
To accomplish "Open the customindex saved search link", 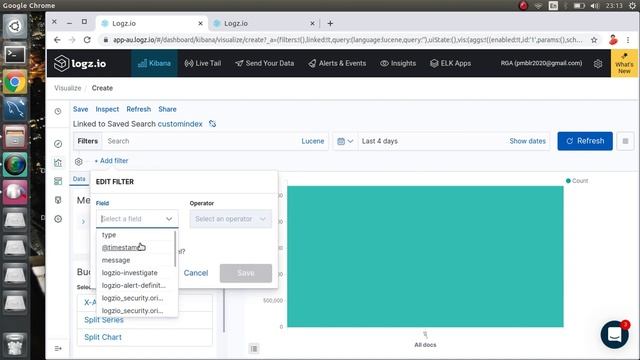I will pyautogui.click(x=180, y=124).
